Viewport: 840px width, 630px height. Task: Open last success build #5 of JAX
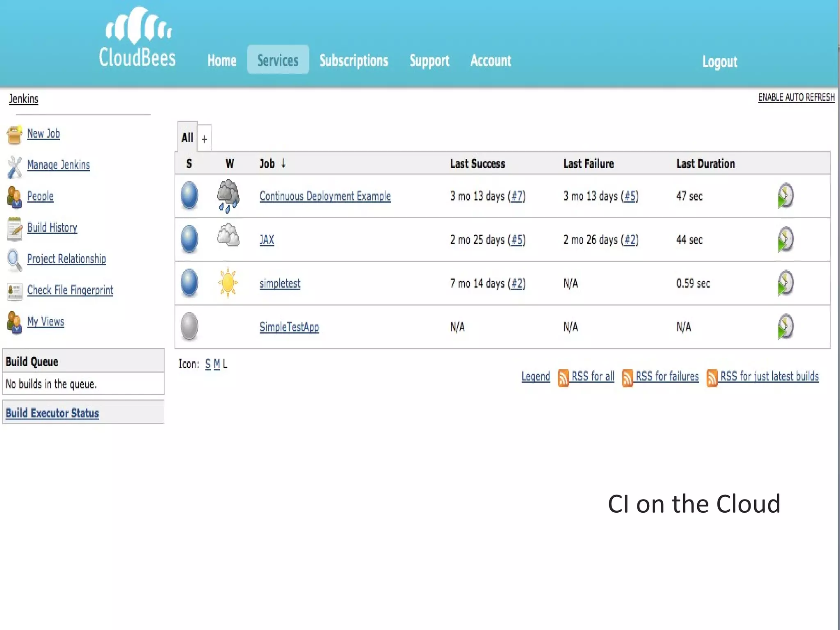click(517, 240)
